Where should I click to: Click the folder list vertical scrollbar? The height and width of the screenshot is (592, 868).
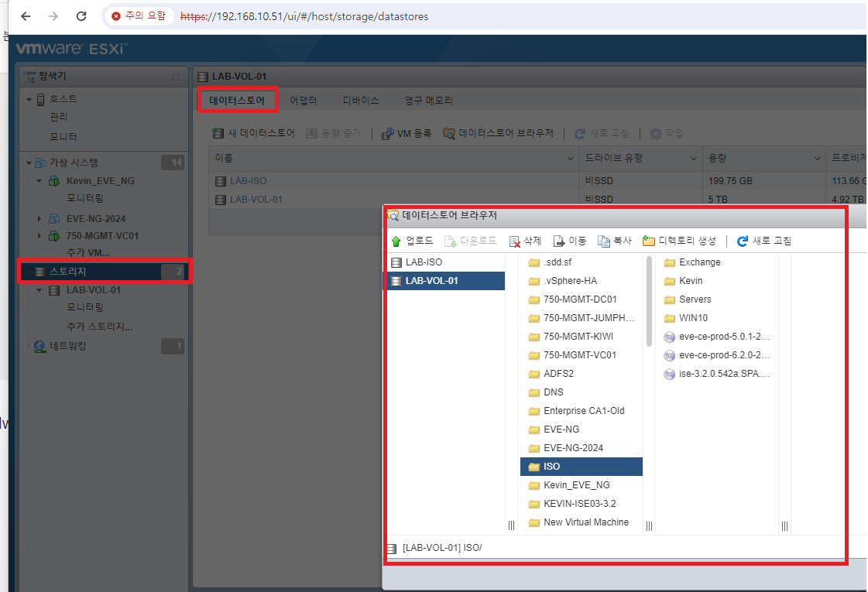[650, 302]
